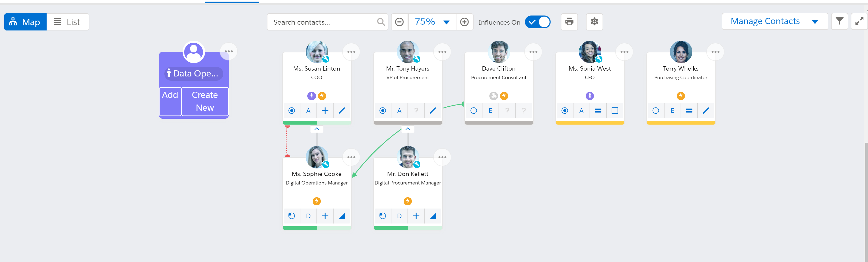Click Sophie Cooke's partial circle coverage
868x262 pixels.
(x=292, y=216)
